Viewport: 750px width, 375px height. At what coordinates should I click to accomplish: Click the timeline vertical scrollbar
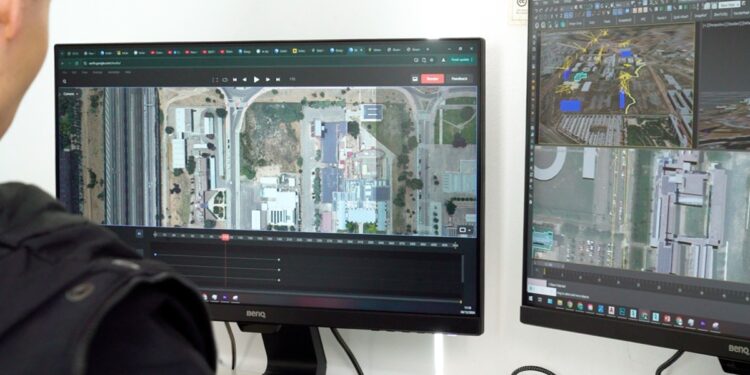click(x=462, y=268)
